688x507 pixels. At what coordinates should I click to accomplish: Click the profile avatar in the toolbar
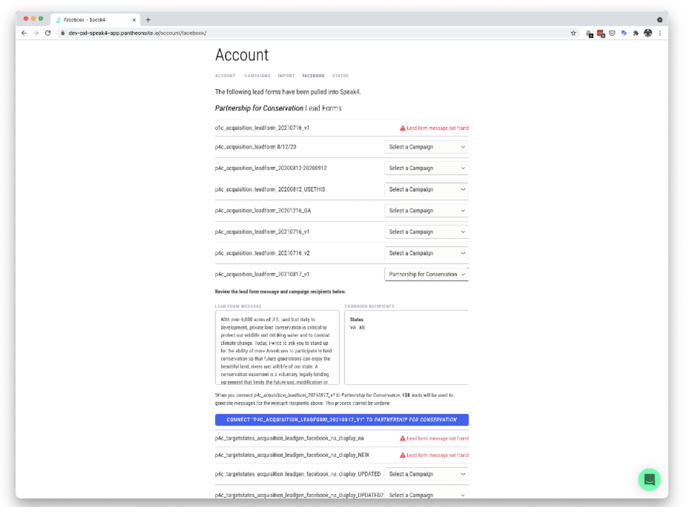(648, 33)
